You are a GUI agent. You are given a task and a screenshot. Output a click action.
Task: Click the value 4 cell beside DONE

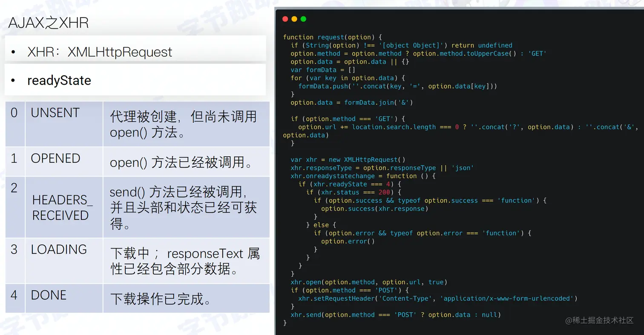click(15, 298)
